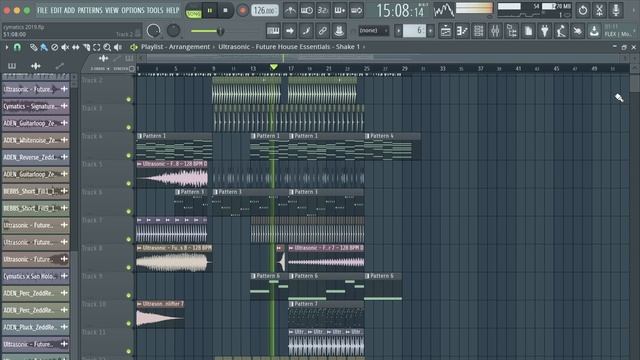Toggle loop recording icon
The image size is (640, 360).
[356, 10]
